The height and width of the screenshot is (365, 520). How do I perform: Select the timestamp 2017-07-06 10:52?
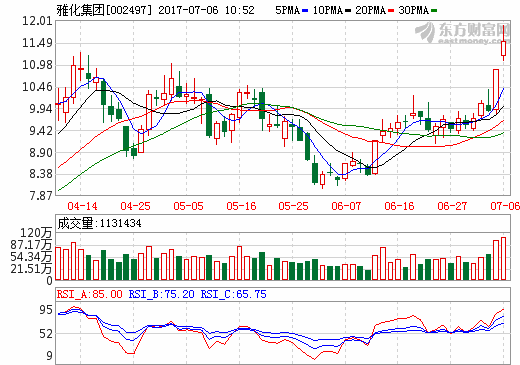206,10
